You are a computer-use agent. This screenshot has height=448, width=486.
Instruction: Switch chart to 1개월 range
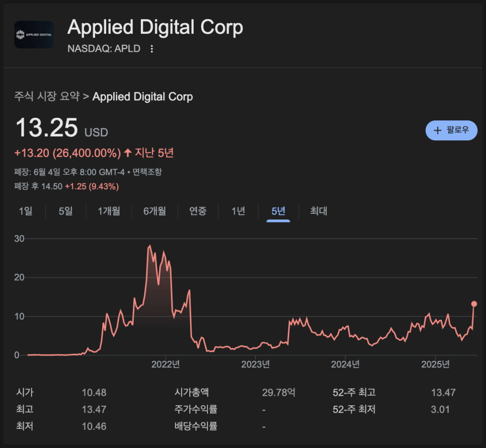point(109,211)
